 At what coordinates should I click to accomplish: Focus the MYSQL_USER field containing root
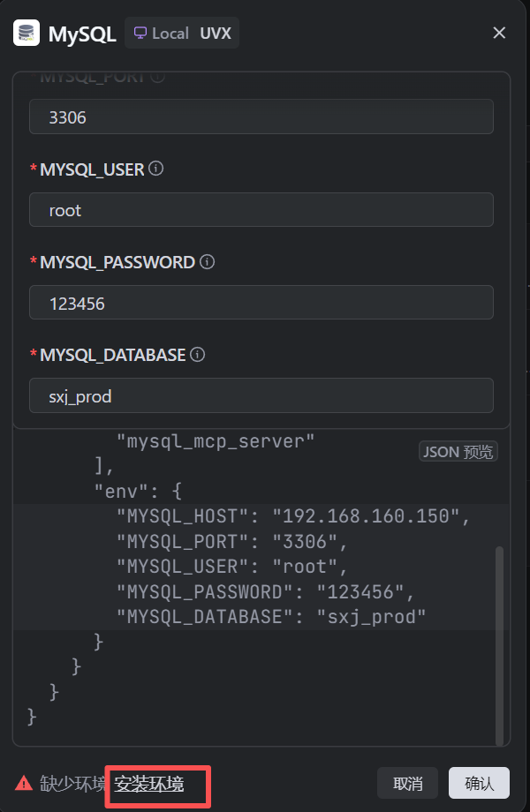[261, 210]
